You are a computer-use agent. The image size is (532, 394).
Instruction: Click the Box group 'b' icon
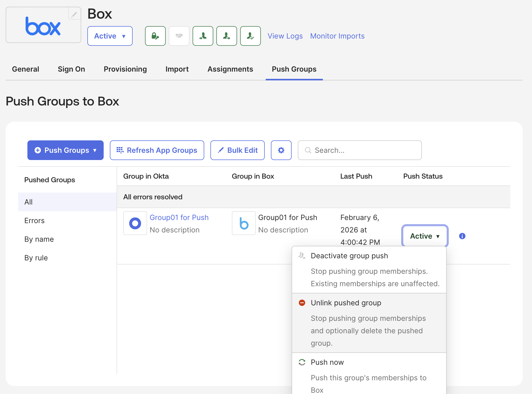244,223
